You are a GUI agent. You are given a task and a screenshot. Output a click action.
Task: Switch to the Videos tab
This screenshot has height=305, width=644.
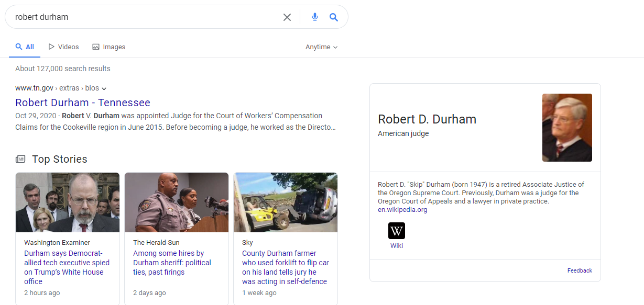[63, 47]
